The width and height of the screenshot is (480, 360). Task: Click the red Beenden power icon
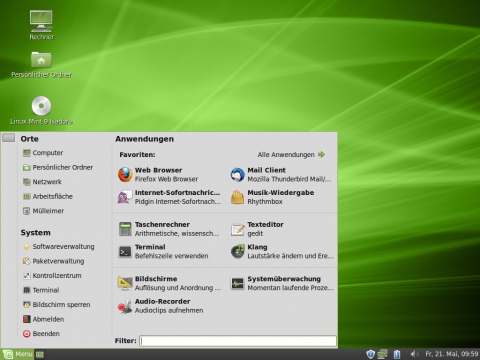27,334
